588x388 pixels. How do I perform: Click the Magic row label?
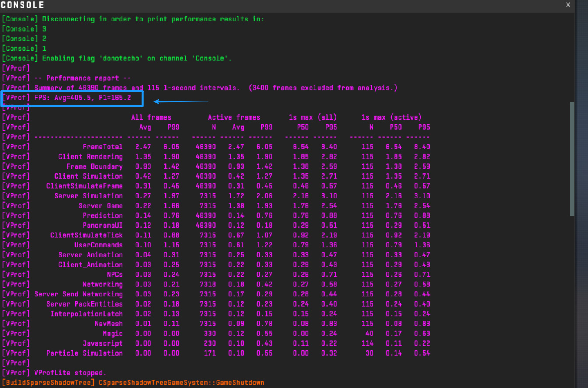pos(113,334)
